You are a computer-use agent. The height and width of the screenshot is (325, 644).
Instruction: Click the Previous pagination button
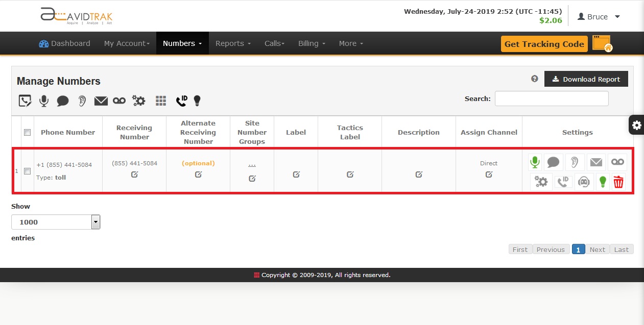(551, 249)
